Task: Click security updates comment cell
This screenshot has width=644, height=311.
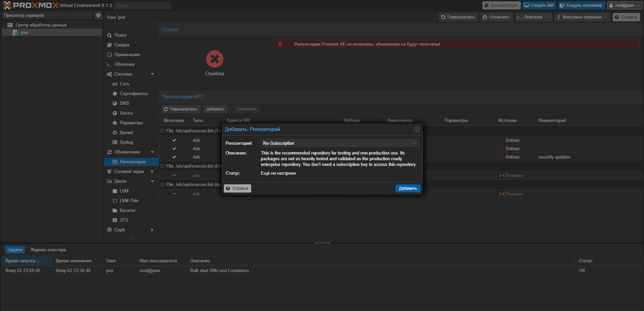Action: (554, 157)
